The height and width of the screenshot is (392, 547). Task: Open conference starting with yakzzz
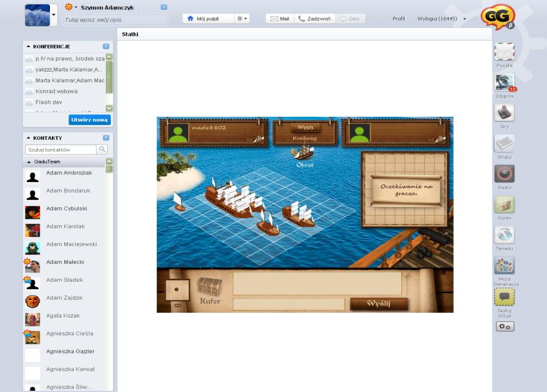(x=64, y=69)
